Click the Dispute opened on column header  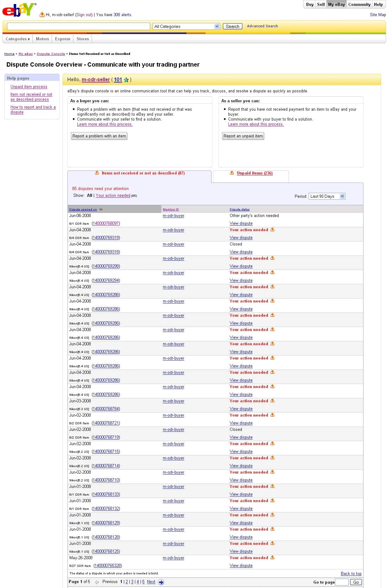point(83,210)
